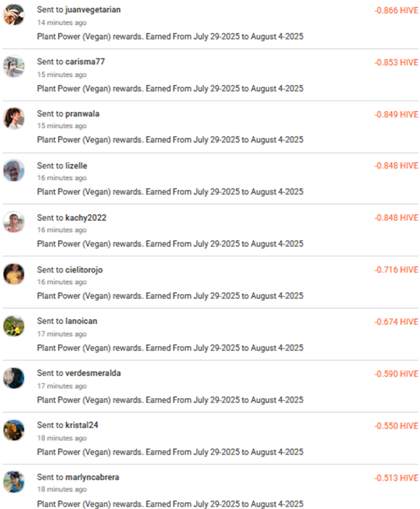Image resolution: width=420 pixels, height=509 pixels.
Task: Visit the pranwala username link
Action: coord(82,114)
